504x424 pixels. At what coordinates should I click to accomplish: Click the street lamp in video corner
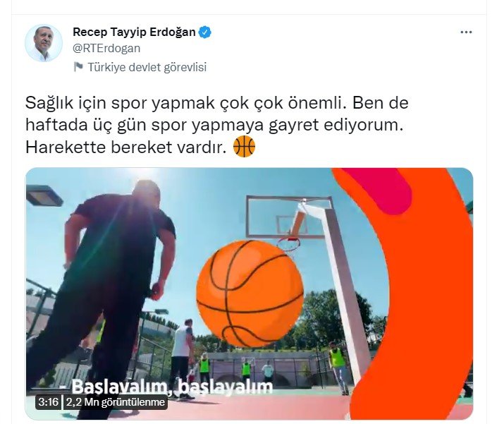44,195
